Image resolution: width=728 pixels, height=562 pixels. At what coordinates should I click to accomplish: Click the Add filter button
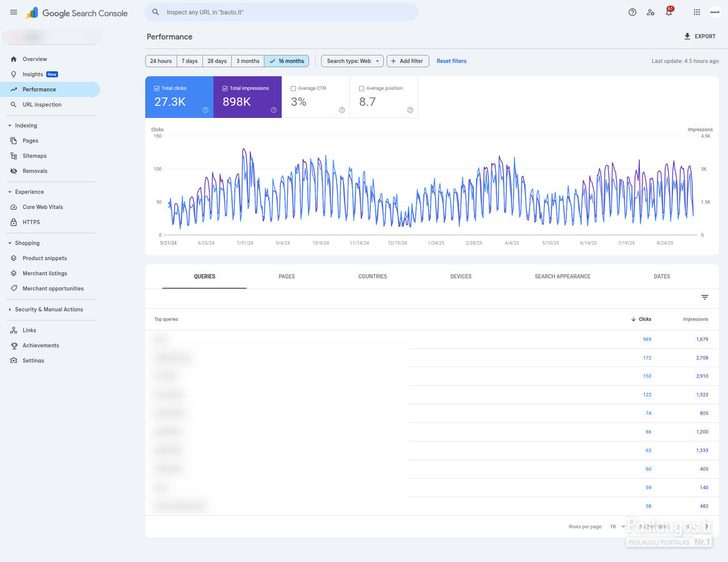tap(407, 61)
